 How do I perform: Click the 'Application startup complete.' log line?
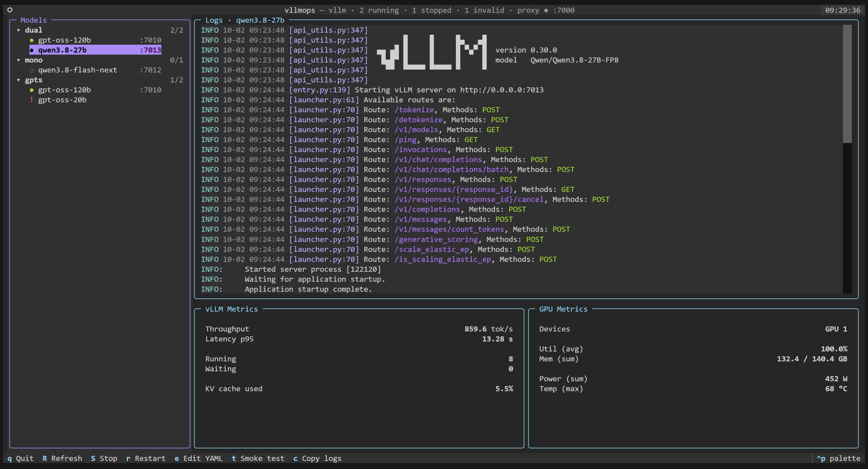[x=286, y=289]
